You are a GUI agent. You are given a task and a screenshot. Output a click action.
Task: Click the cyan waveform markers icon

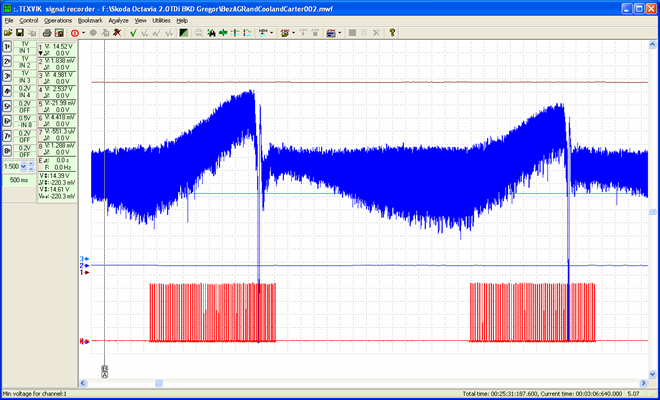[248, 33]
